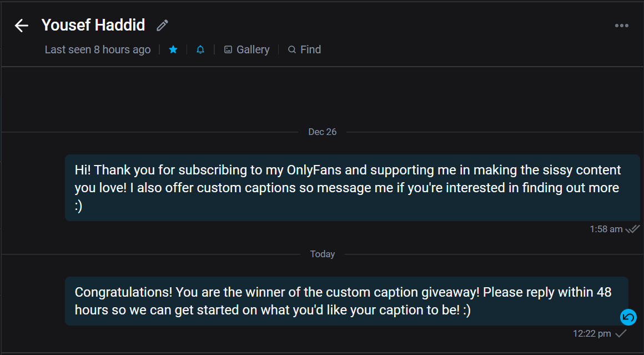Click the contact name Yousef Haddid

coord(93,25)
